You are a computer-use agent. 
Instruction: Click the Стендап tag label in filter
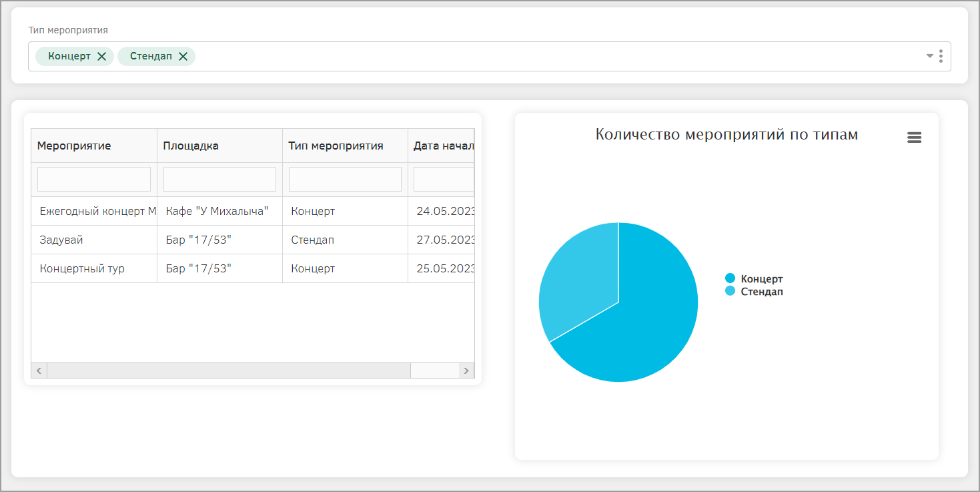[x=151, y=57]
